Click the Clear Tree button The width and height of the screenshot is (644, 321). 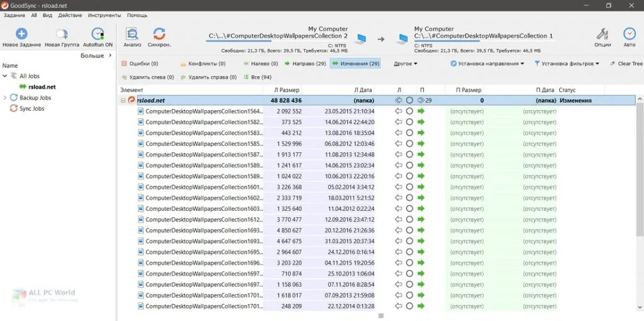pyautogui.click(x=626, y=64)
